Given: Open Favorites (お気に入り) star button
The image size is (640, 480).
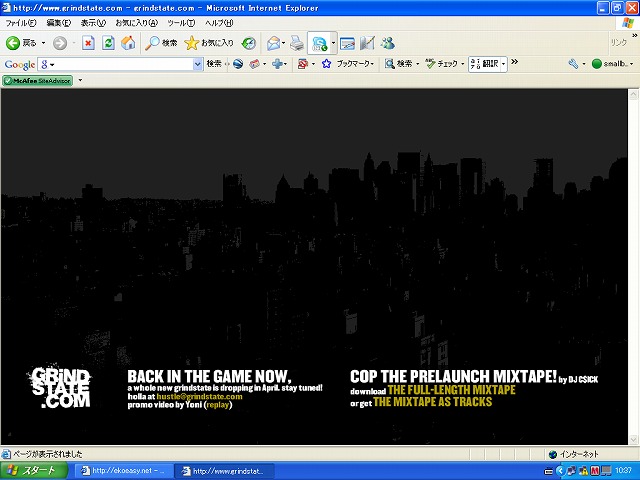Looking at the screenshot, I should [209, 43].
